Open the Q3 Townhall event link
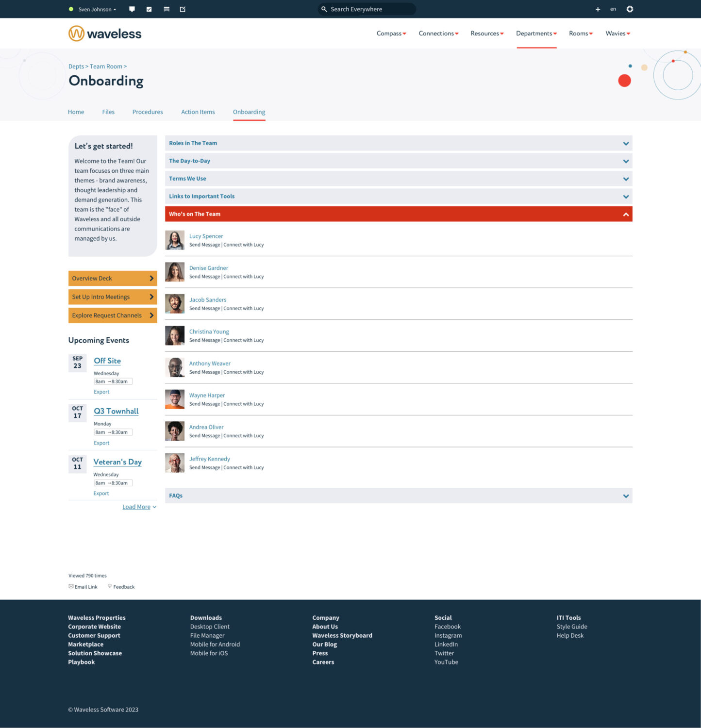This screenshot has height=728, width=701. [116, 411]
